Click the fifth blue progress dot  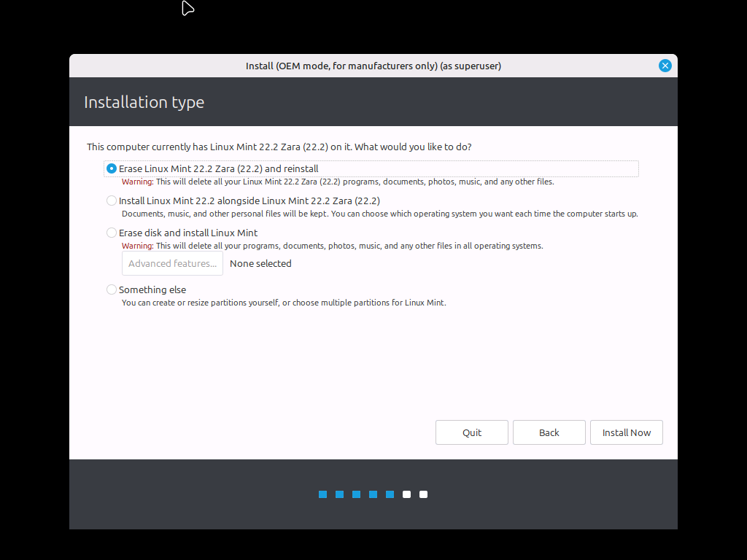point(390,494)
